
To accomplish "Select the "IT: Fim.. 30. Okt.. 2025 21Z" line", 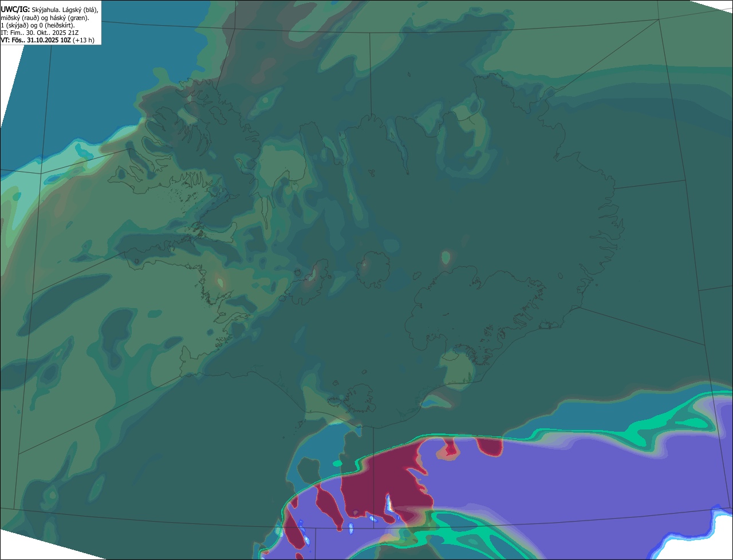I will coord(40,33).
